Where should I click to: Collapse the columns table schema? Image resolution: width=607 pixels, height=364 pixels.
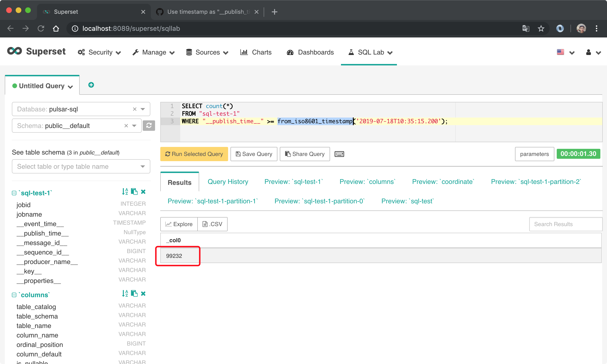click(14, 295)
